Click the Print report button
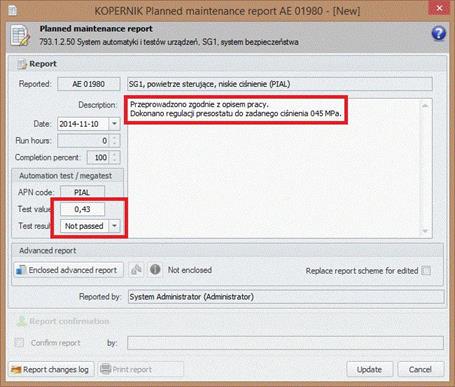The height and width of the screenshot is (387, 455). [x=140, y=370]
